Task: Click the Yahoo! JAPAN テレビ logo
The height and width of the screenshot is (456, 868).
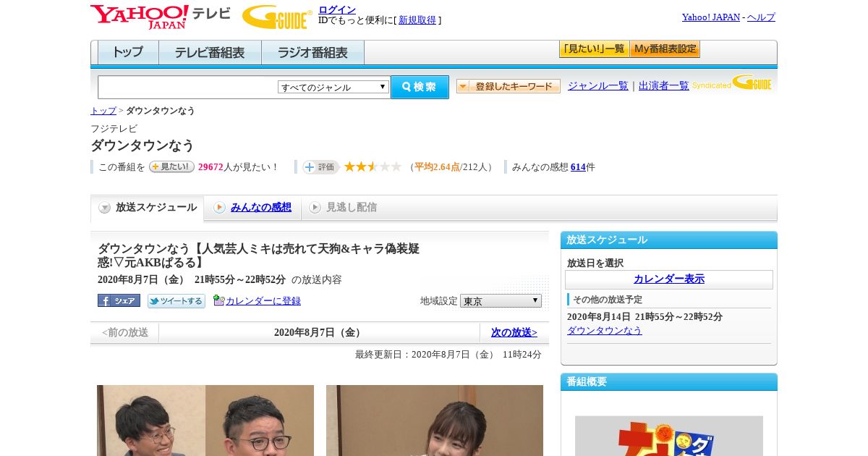Action: click(161, 17)
